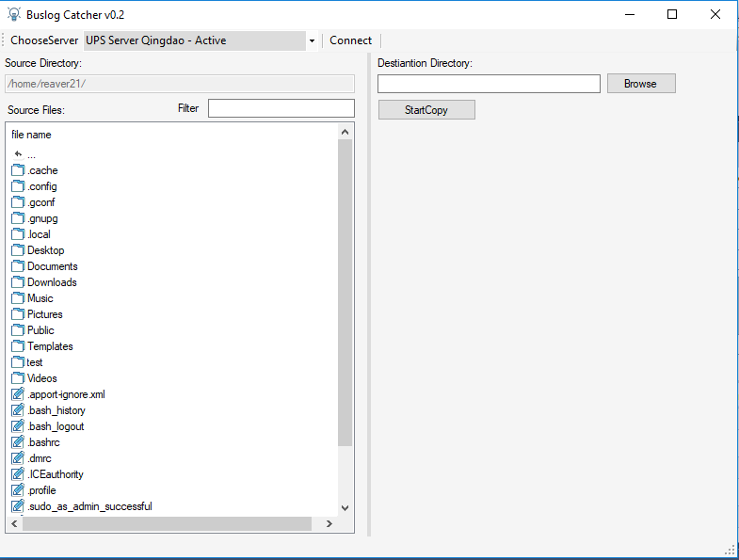Screen dimensions: 739x560
Task: Click the Browse button
Action: tap(641, 84)
